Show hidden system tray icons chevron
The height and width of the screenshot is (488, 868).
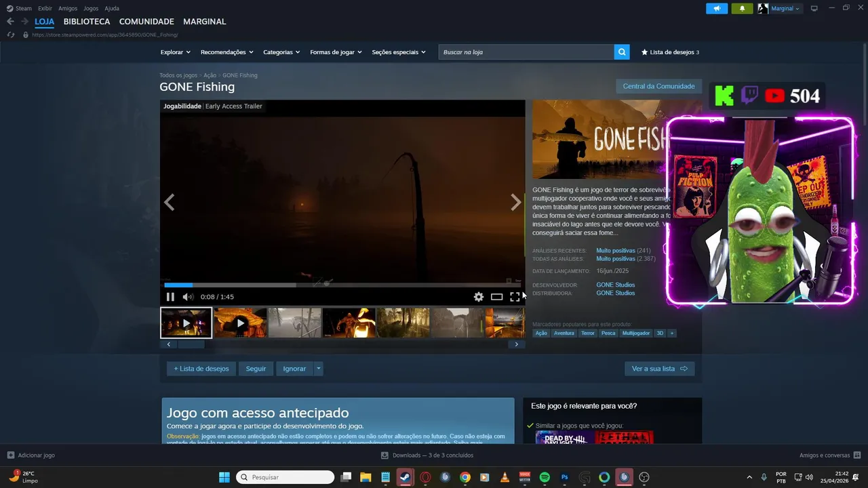[749, 477]
